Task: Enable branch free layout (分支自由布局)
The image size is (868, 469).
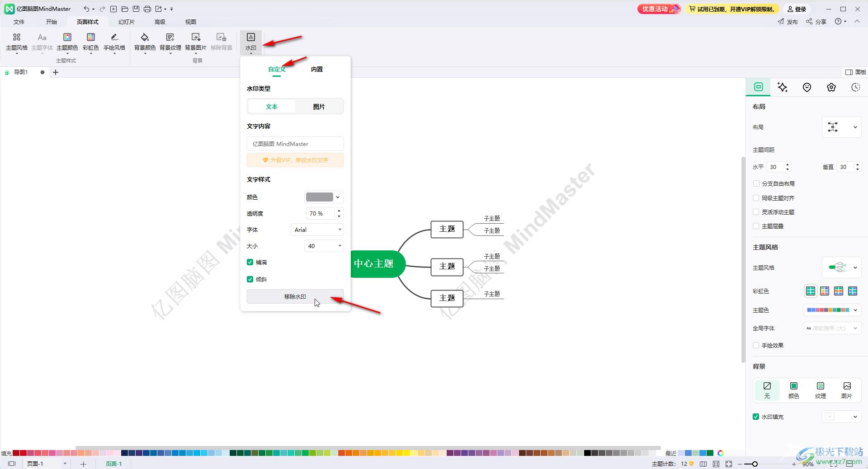Action: (756, 183)
